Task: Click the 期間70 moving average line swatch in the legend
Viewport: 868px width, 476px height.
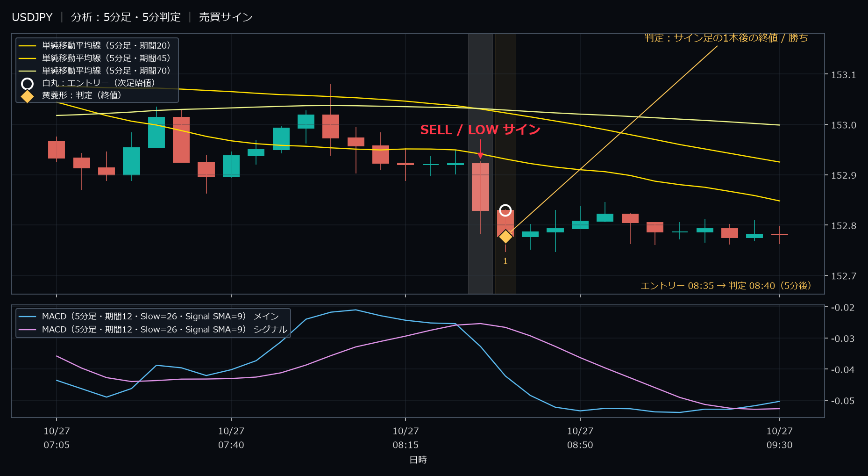Action: (27, 71)
